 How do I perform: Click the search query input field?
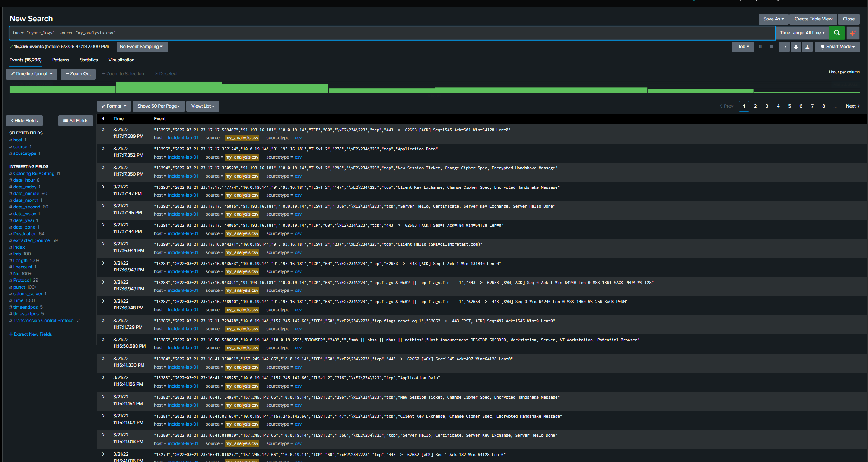[x=392, y=33]
